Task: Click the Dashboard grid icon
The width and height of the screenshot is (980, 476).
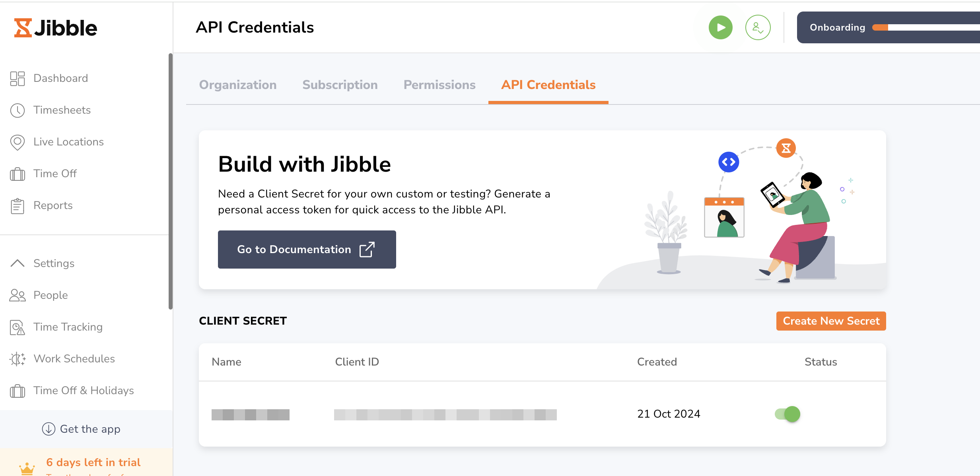Action: (x=17, y=78)
